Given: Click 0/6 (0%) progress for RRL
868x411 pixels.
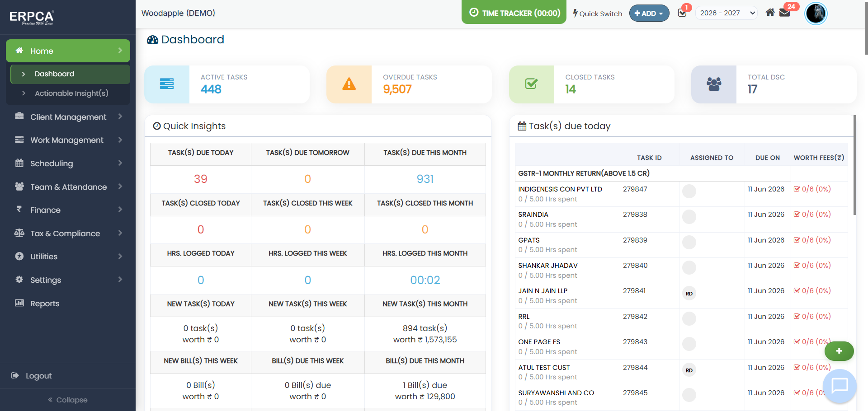Looking at the screenshot, I should tap(812, 317).
